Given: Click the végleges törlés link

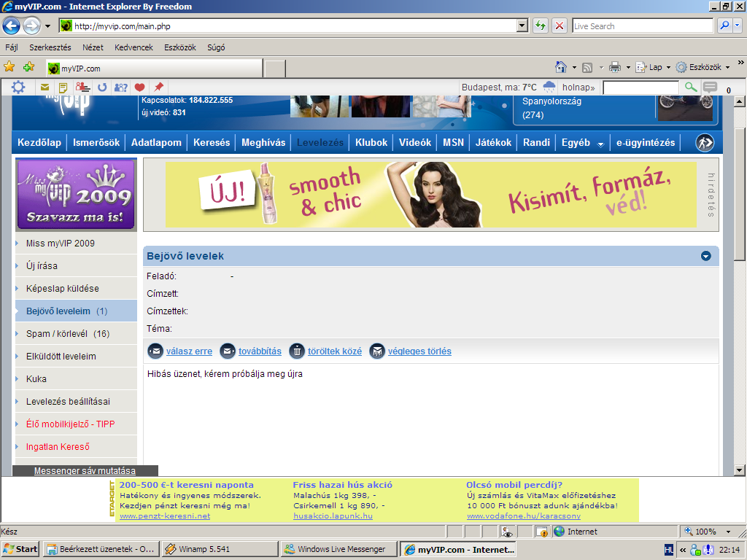Looking at the screenshot, I should click(x=419, y=351).
